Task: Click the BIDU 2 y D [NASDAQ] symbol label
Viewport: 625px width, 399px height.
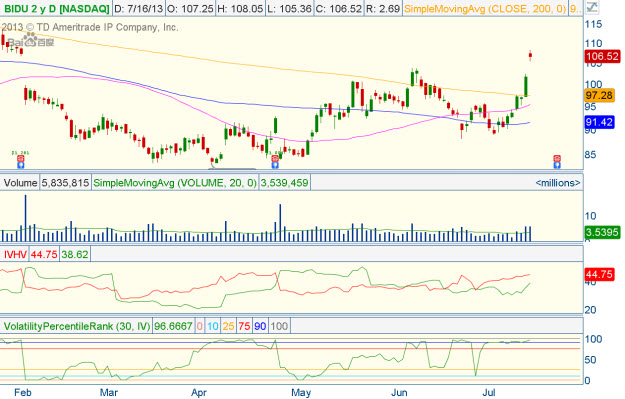Action: click(56, 8)
